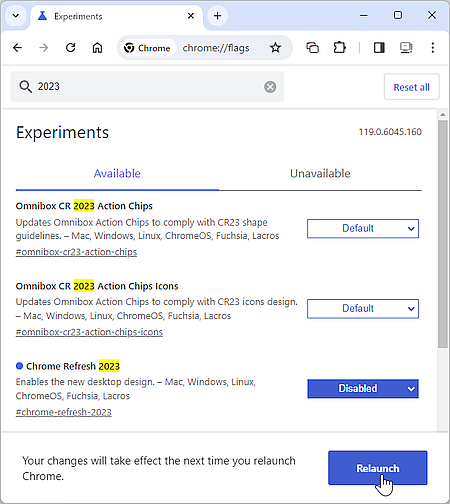The image size is (450, 504).
Task: Open Omnibox CR 2023 Action Chips dropdown
Action: (363, 228)
